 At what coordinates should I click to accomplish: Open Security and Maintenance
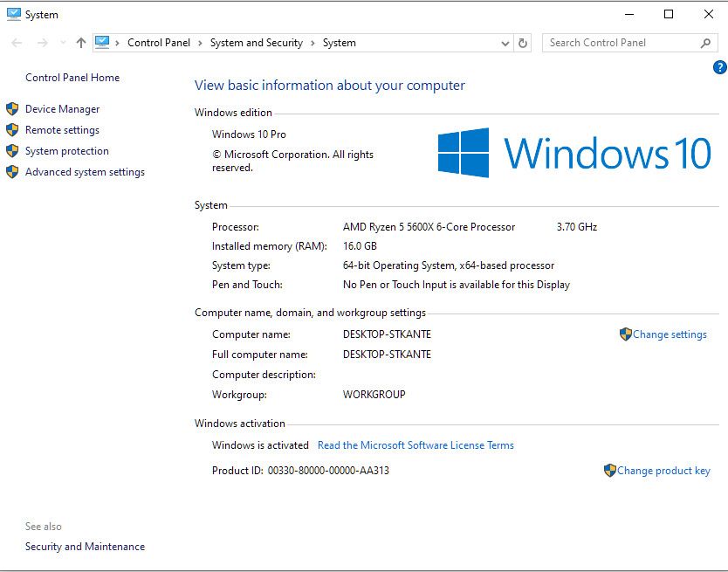click(85, 547)
